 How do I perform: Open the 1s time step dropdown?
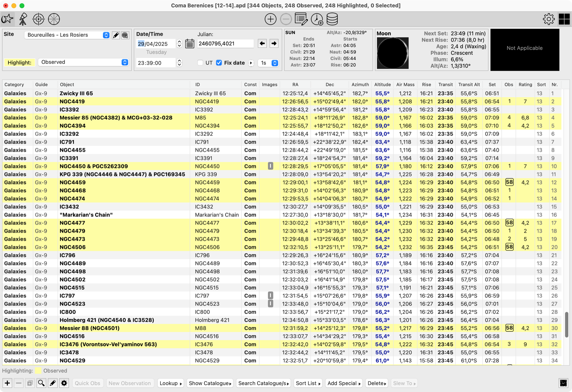pos(268,63)
